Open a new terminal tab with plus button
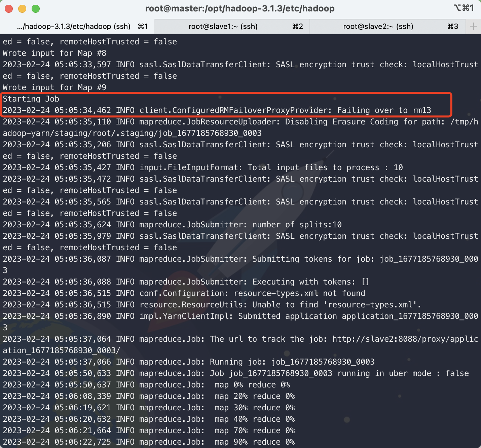Image resolution: width=481 pixels, height=448 pixels. [x=474, y=27]
